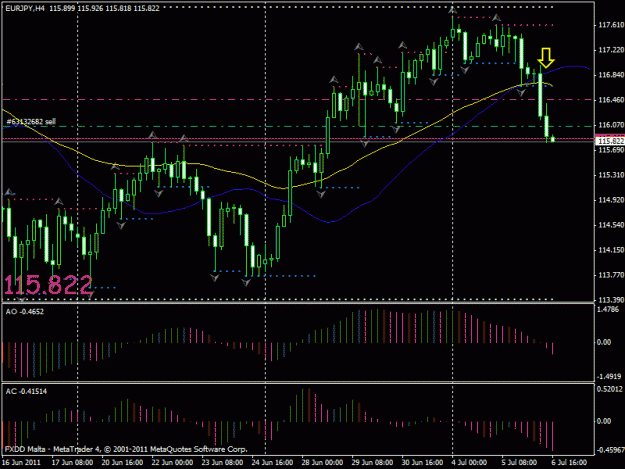Click the 114.920 price axis label
This screenshot has width=625, height=469.
pyautogui.click(x=611, y=200)
